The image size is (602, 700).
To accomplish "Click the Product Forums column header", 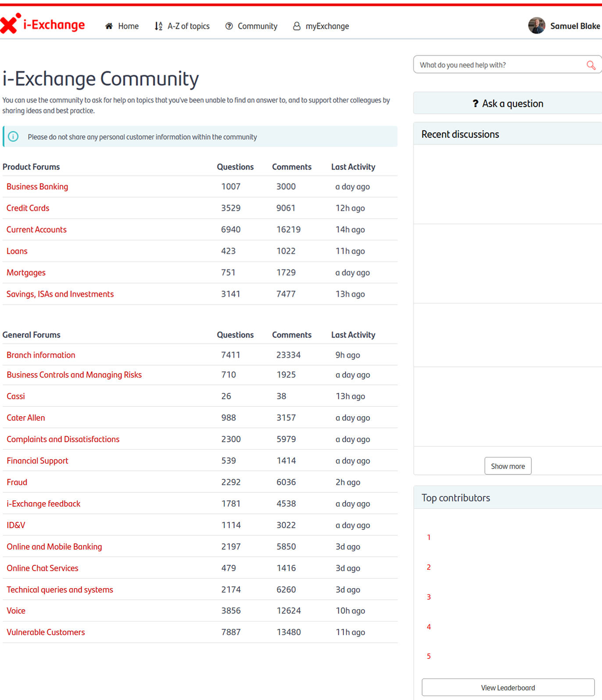I will click(31, 167).
